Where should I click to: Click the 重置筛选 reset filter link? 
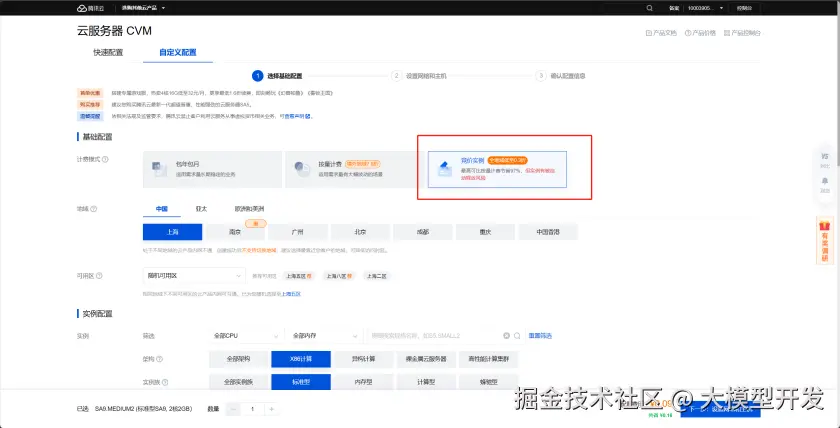540,336
